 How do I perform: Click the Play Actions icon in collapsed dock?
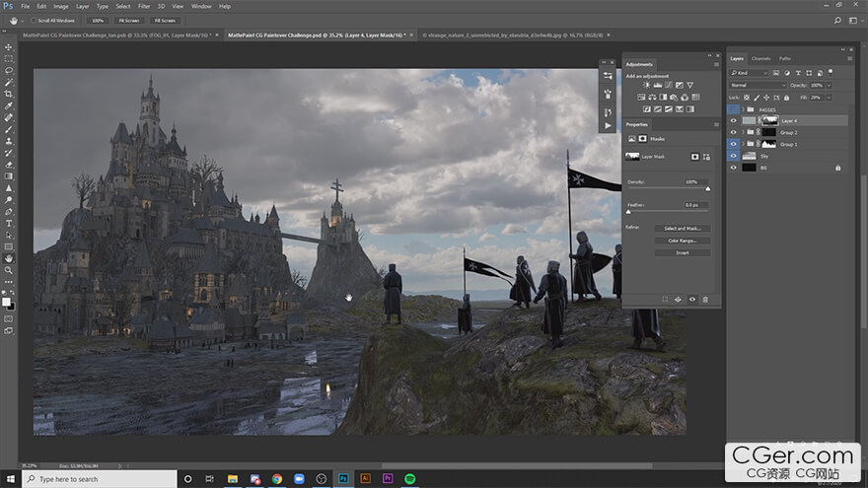(x=608, y=125)
